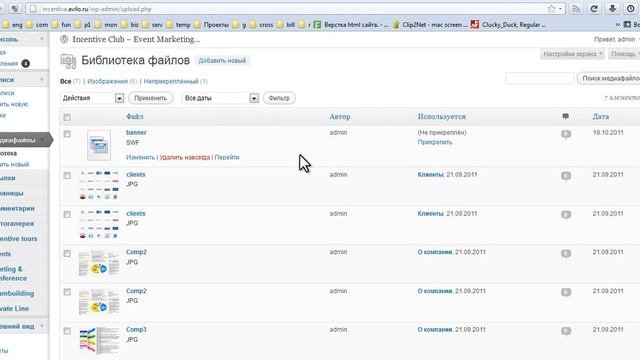Screen dimensions: 640x360
Task: Sort by the 'Дата' column header
Action: 601,117
